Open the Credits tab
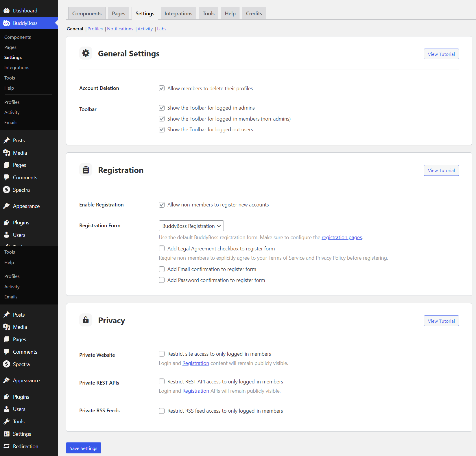Screen dimensions: 476x456 click(x=254, y=13)
